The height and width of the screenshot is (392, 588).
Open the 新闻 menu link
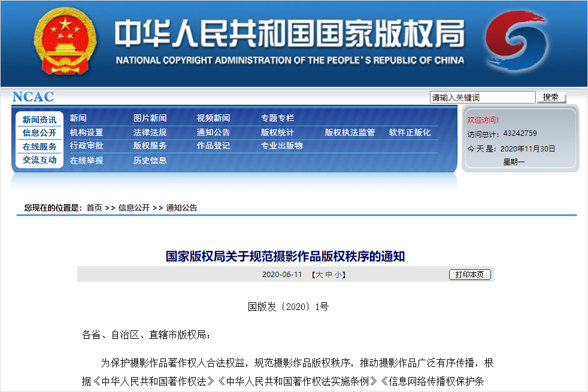(78, 118)
